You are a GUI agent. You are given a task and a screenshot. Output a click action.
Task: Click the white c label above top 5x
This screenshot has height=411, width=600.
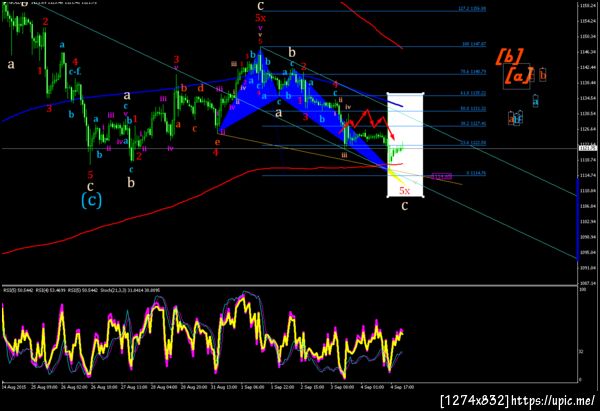click(x=261, y=5)
